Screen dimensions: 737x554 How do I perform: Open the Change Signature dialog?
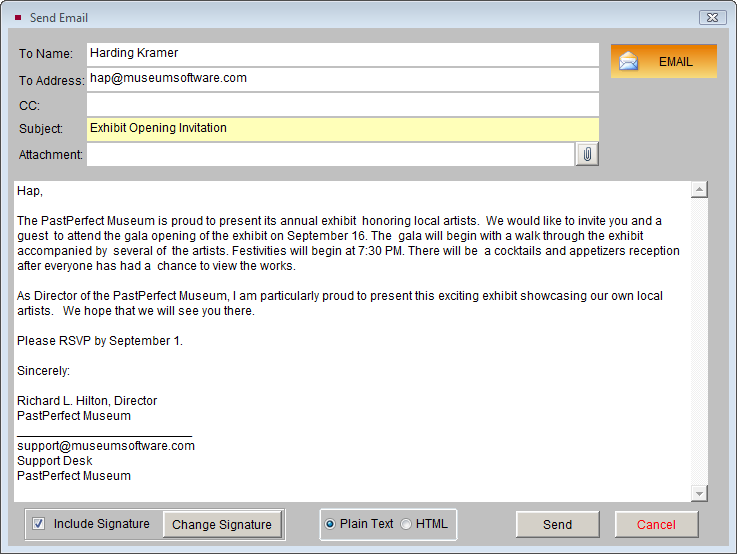pos(222,525)
